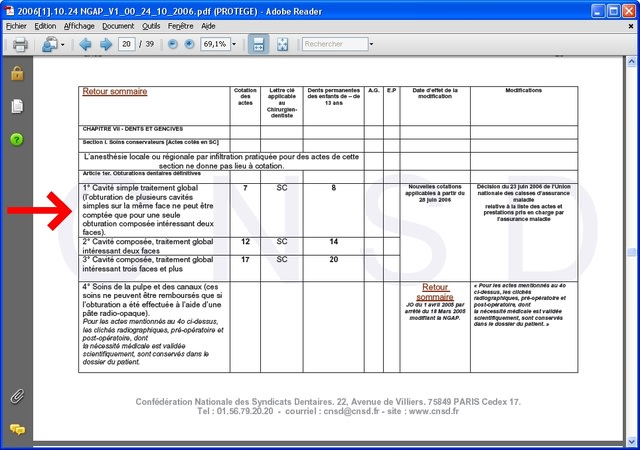Expand the meeting icon dropdown arrow
Screen dimensions: 640x450
62,45
